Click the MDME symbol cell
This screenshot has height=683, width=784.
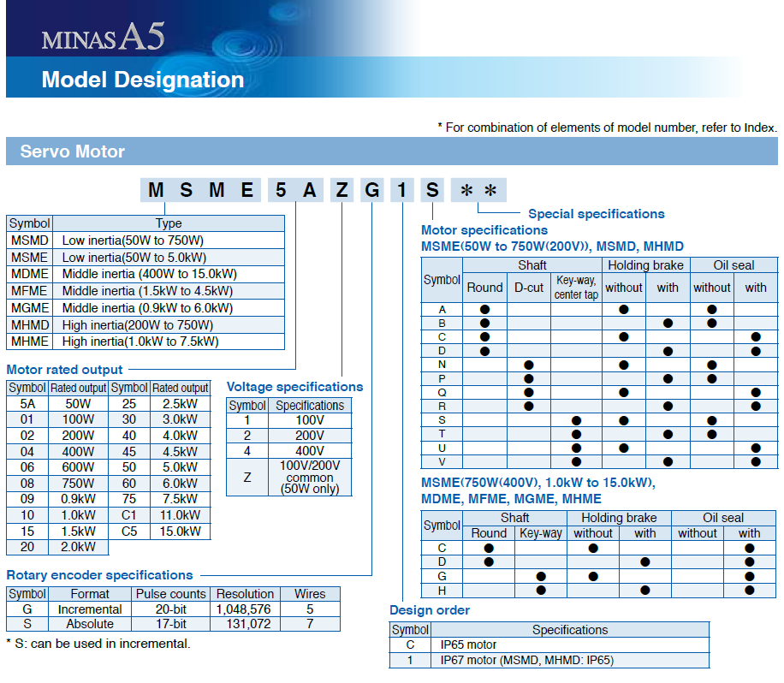pos(29,274)
